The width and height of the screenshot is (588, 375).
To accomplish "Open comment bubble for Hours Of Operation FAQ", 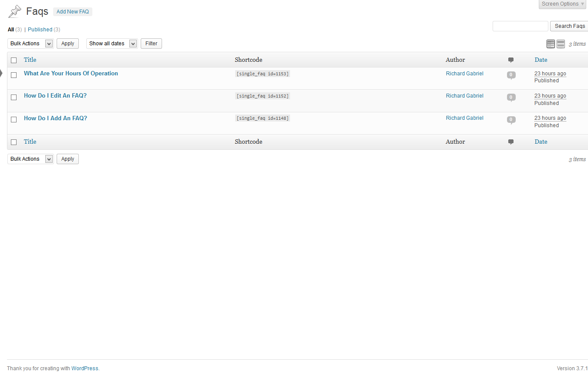I will (x=511, y=75).
